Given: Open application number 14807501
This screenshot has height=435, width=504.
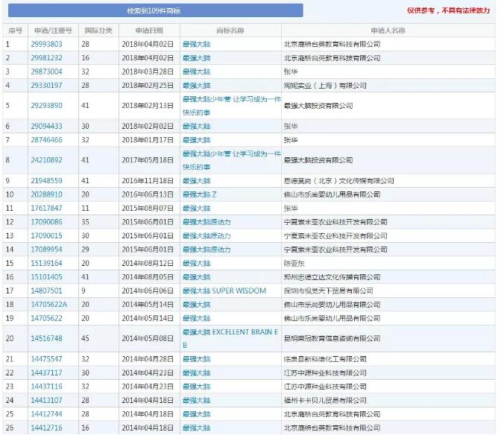Looking at the screenshot, I should 47,290.
